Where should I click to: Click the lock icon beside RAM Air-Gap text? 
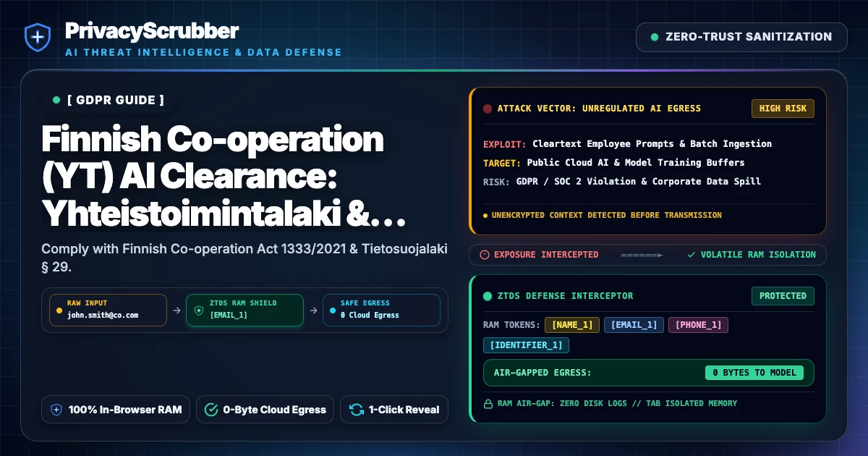click(488, 404)
